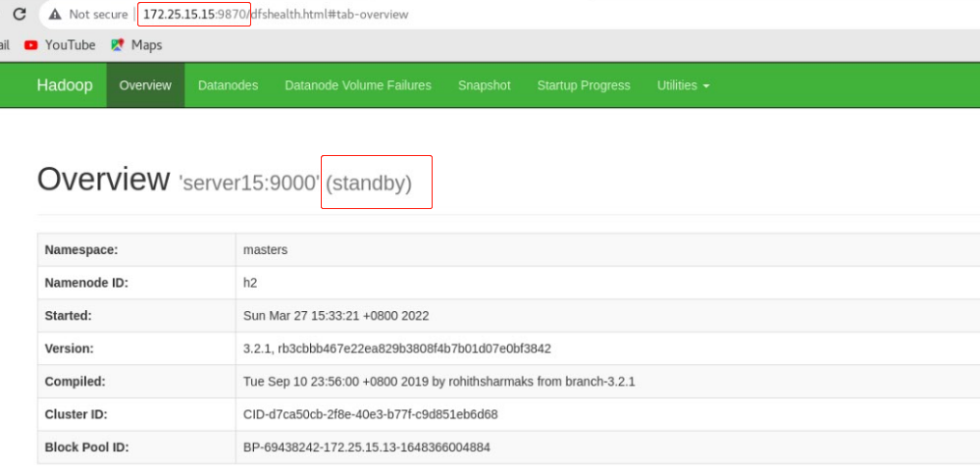Open the Startup Progress tab
980x476 pixels.
coord(584,85)
